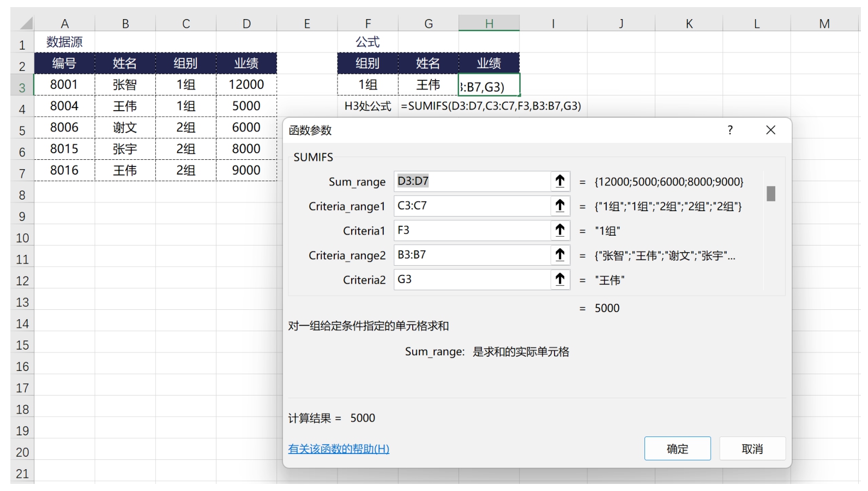This screenshot has width=868, height=491.
Task: Click the dialog arguments scrollbar thumb
Action: (770, 194)
